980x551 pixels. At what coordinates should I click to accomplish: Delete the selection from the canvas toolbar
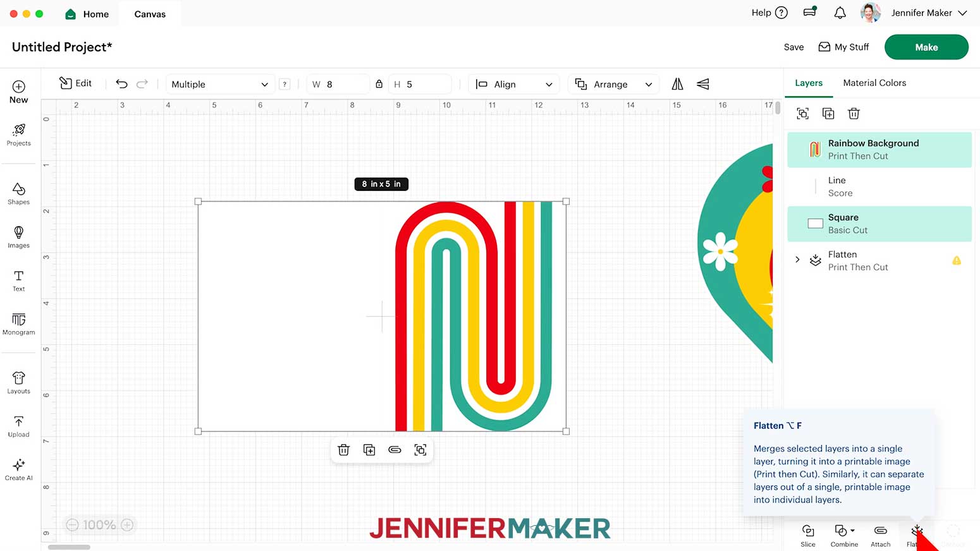pyautogui.click(x=344, y=450)
